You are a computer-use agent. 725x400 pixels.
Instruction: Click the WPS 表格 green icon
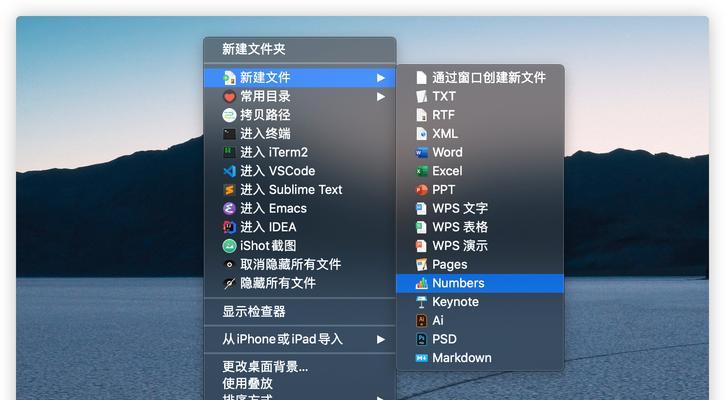pyautogui.click(x=421, y=227)
